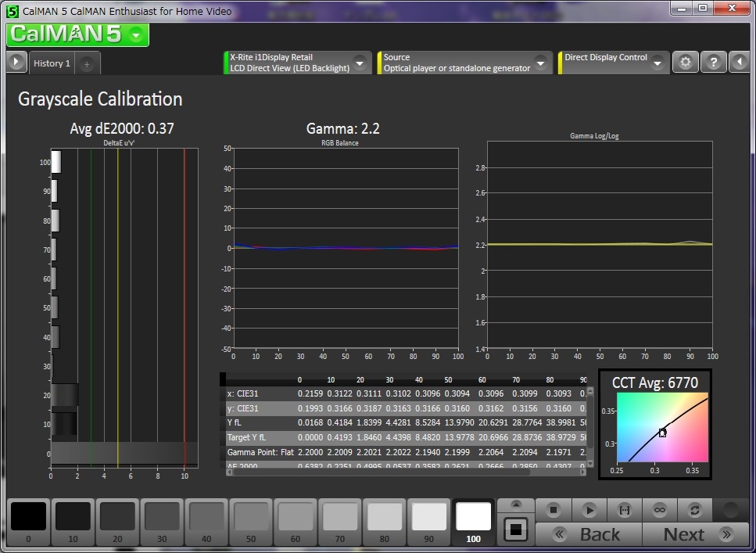Add a new history tab
Screen dimensions: 756x553
87,63
